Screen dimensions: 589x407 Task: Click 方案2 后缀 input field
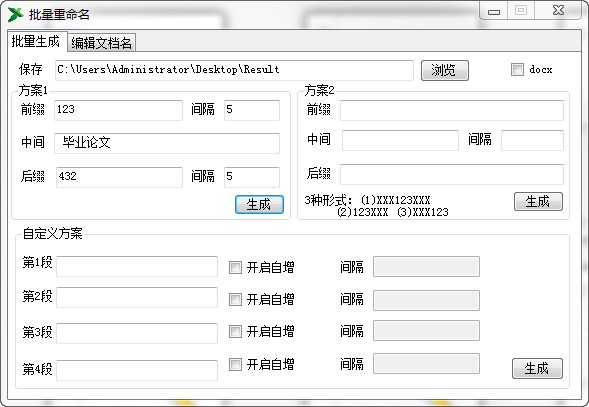tap(452, 174)
